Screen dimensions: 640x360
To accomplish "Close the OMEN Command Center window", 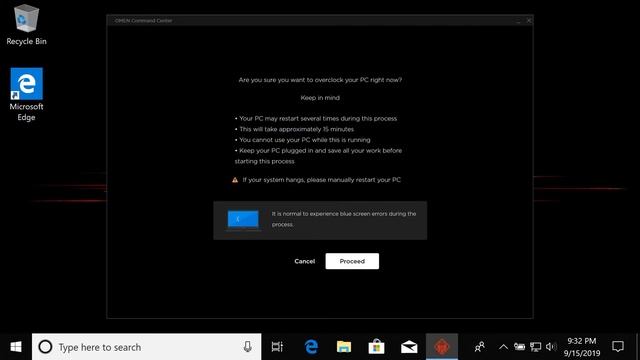I will pos(529,20).
